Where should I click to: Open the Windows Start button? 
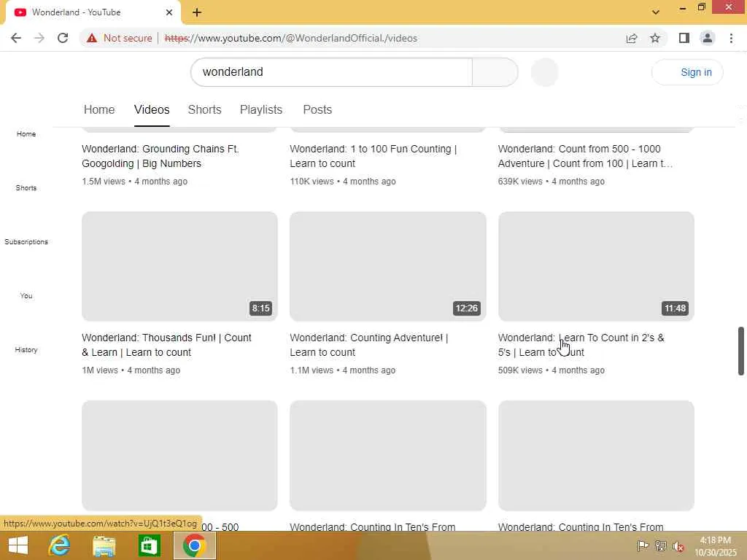[18, 545]
